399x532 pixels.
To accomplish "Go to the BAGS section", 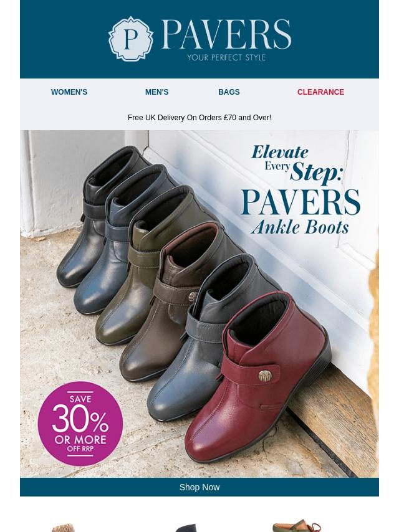I will coord(229,92).
